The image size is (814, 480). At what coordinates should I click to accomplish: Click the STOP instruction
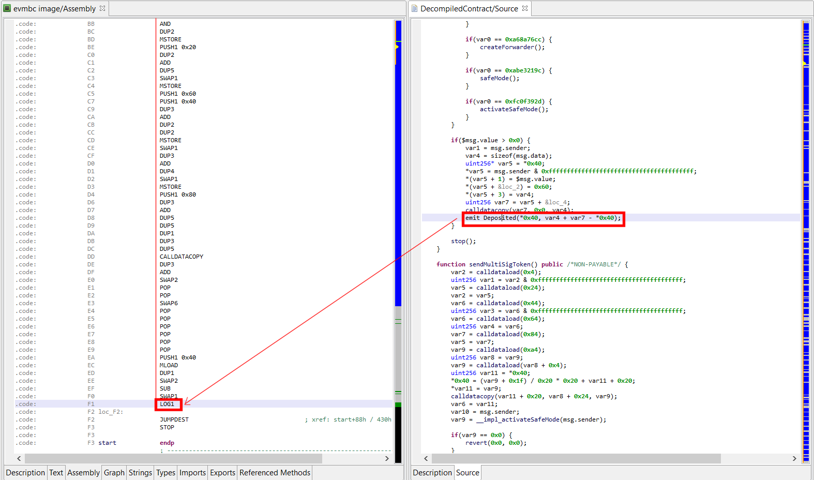coord(167,428)
